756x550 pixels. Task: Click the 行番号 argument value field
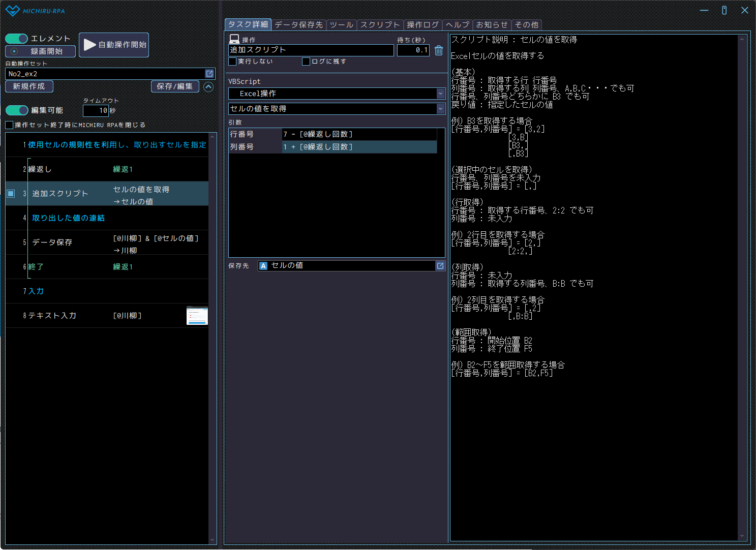tap(359, 134)
